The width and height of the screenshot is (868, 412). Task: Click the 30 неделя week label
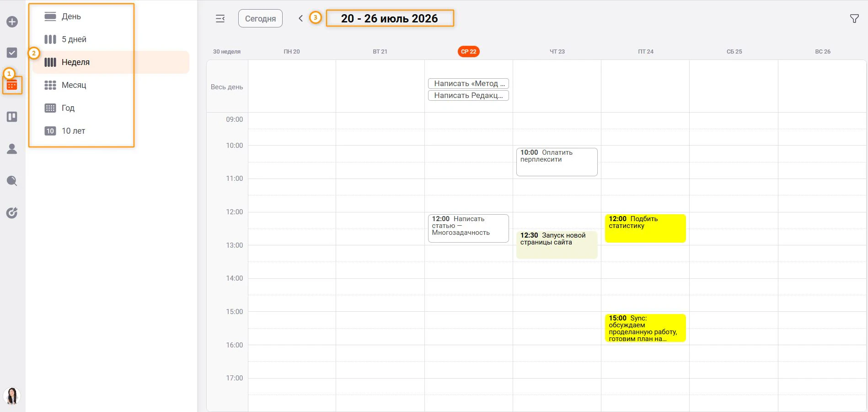[227, 52]
